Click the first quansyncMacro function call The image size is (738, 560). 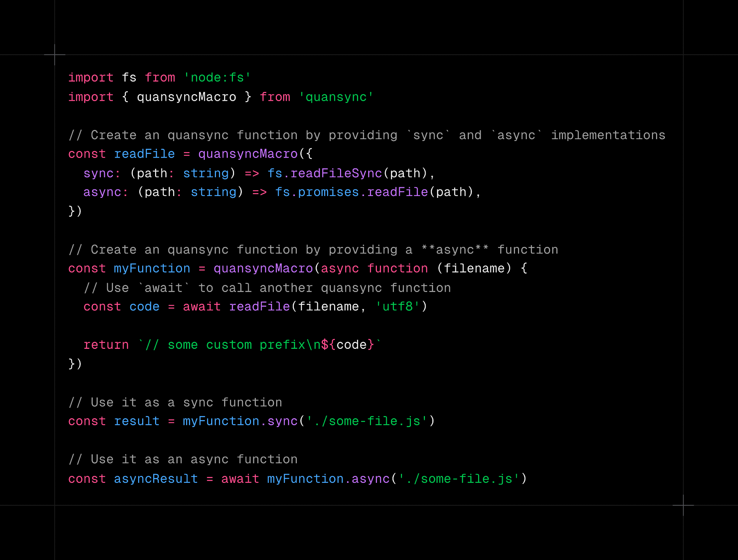(x=248, y=154)
